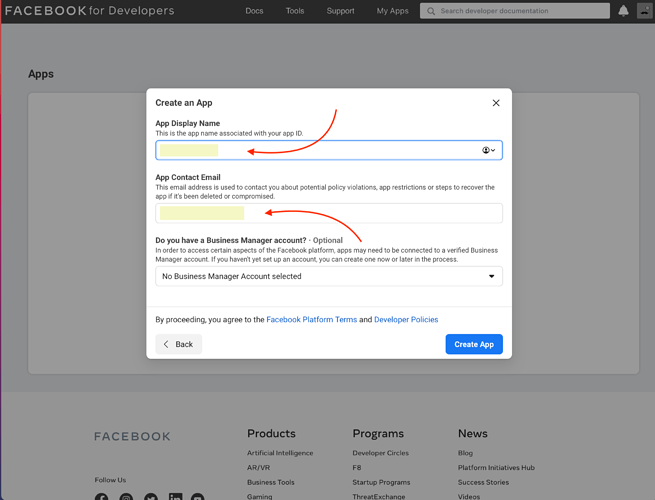Click the App Contact Email input
This screenshot has width=655, height=500.
(329, 213)
